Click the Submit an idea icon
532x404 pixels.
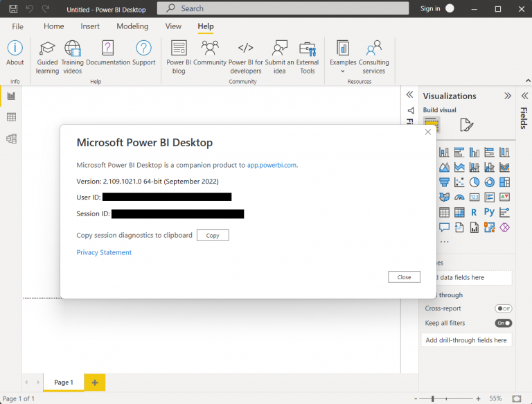click(x=279, y=49)
